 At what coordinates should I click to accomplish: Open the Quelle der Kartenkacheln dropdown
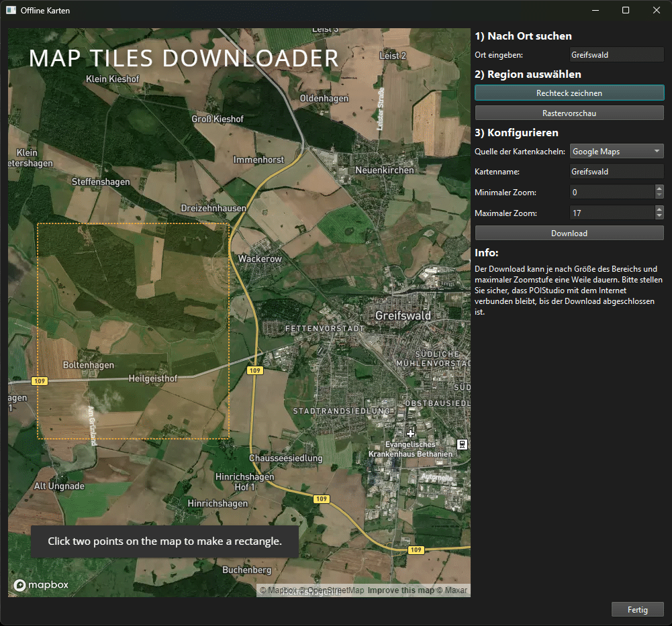[616, 152]
